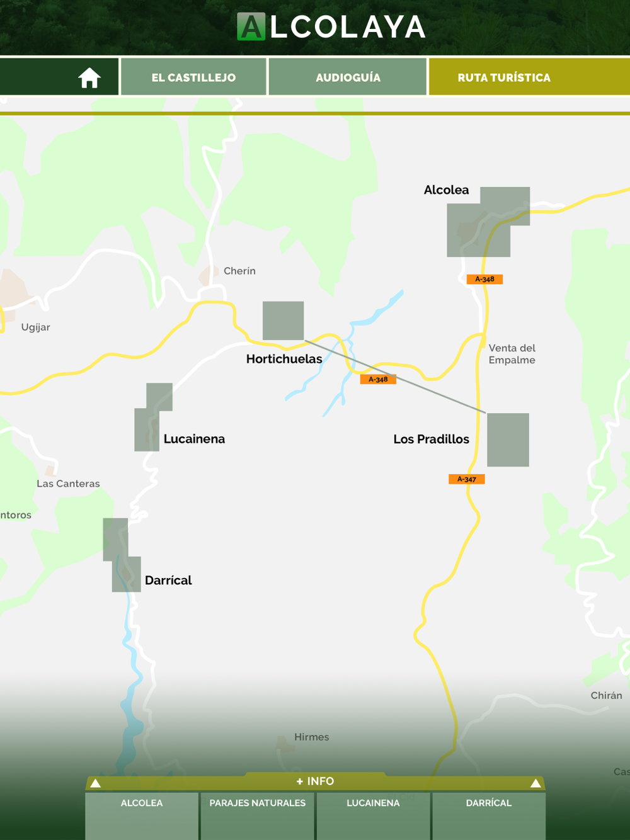This screenshot has width=630, height=840.
Task: Click the Cherín town label
Action: pyautogui.click(x=239, y=271)
